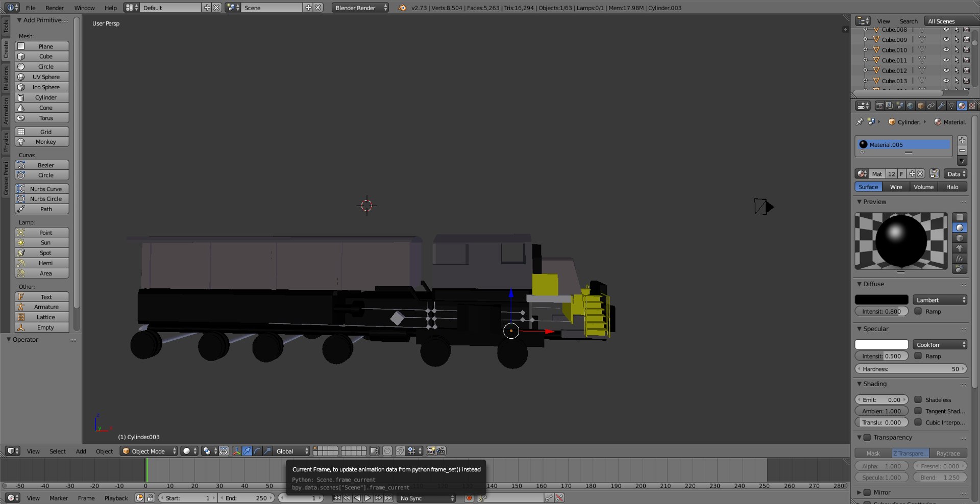
Task: Open the Constraints chain-link tab
Action: [930, 106]
